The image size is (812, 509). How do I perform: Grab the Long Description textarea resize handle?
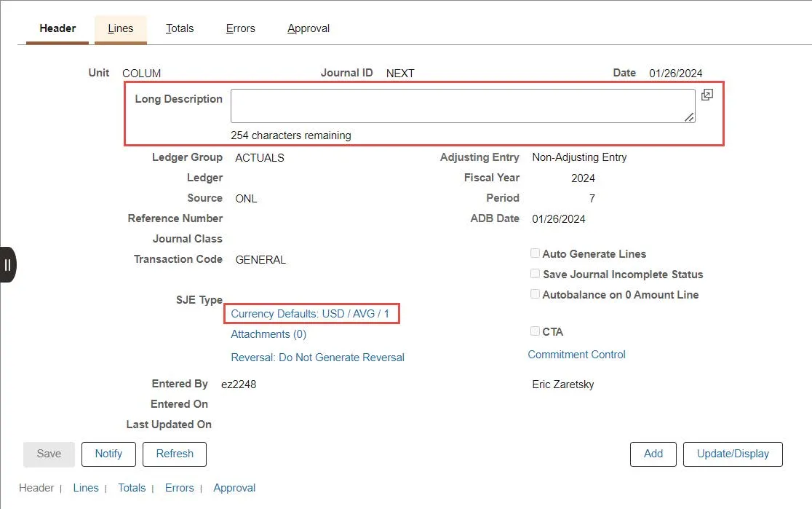tap(689, 118)
